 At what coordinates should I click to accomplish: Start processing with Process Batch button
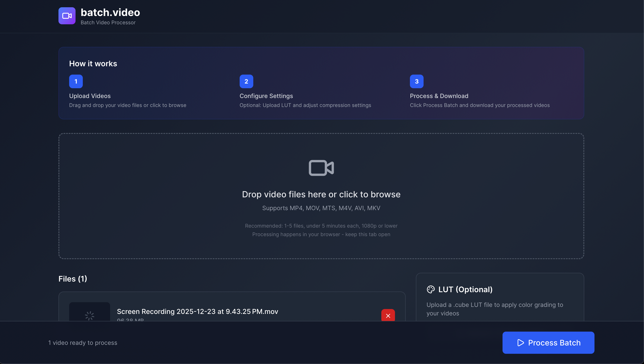548,342
